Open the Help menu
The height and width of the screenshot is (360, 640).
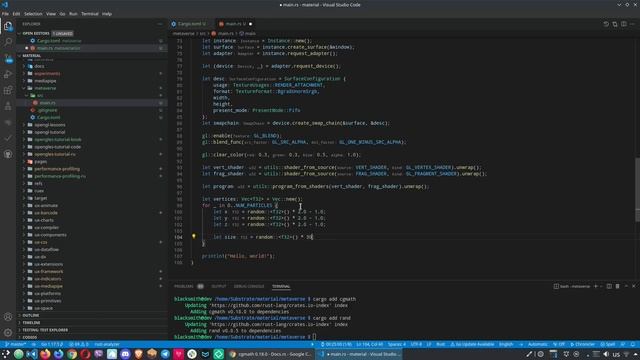pos(107,14)
